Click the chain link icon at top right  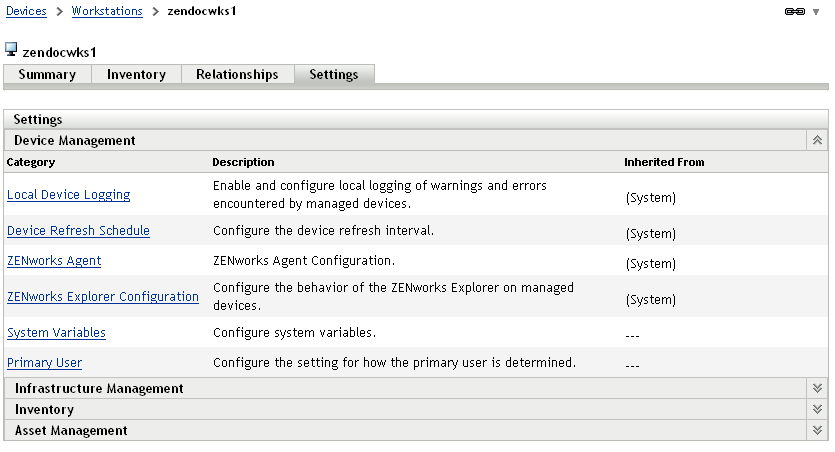coord(796,12)
